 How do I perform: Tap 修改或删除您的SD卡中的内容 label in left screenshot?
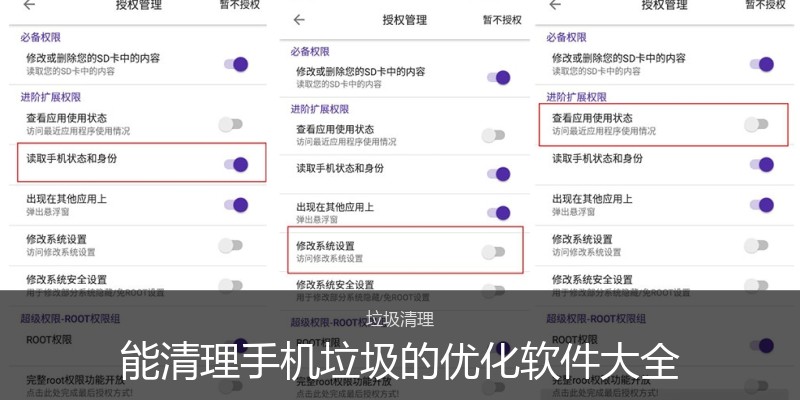click(x=93, y=58)
